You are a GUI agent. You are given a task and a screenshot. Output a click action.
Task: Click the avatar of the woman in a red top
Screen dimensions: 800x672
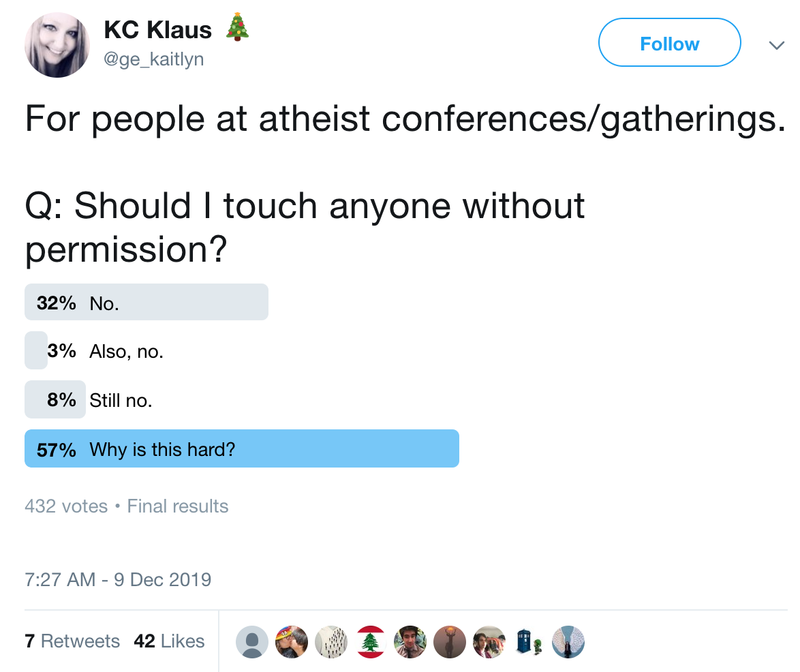click(x=489, y=641)
